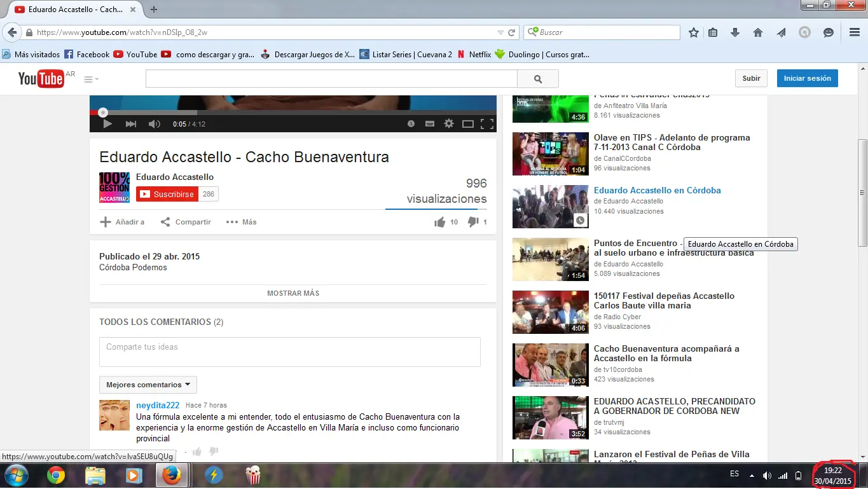This screenshot has width=868, height=489.
Task: Toggle subtitles in the video player
Action: point(430,124)
